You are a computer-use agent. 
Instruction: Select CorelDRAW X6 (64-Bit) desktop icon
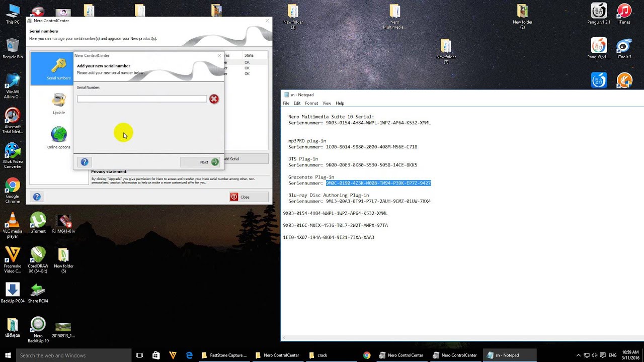click(x=38, y=260)
